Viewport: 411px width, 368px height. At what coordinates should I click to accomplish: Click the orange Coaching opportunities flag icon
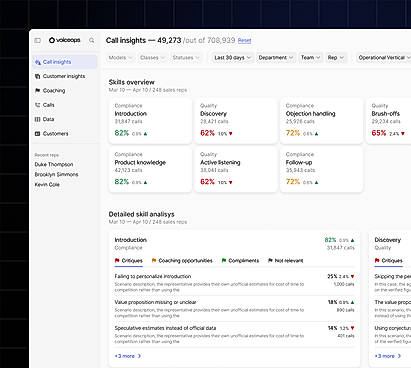pyautogui.click(x=154, y=260)
